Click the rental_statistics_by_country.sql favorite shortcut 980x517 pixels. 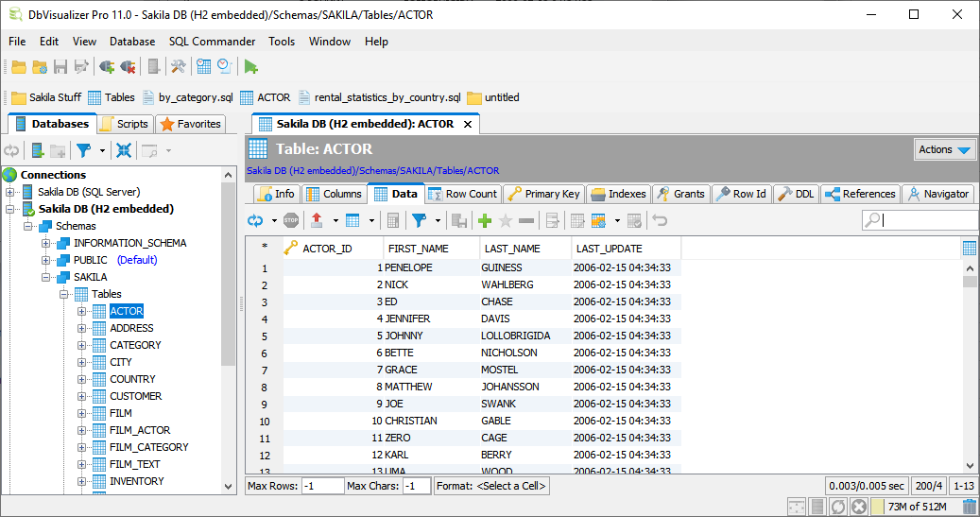[380, 97]
